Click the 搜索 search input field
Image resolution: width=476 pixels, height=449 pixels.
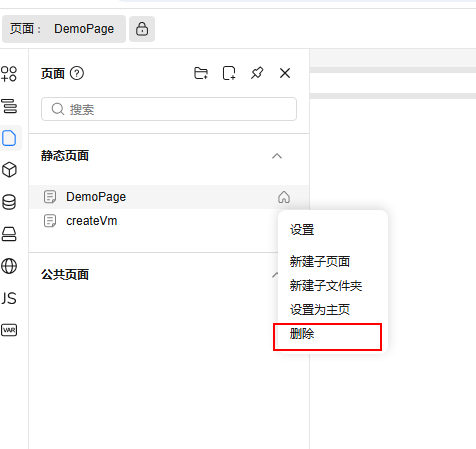point(169,109)
